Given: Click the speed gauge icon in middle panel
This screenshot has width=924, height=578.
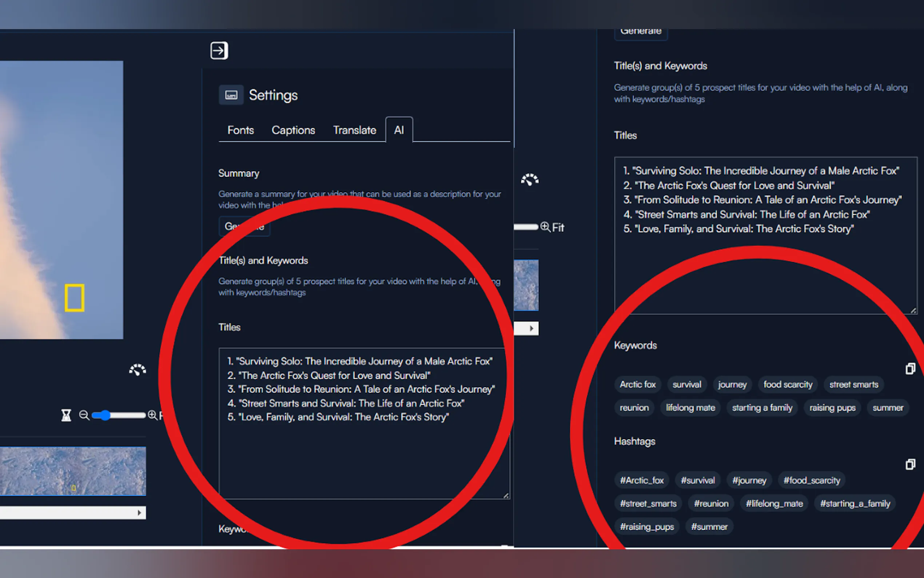Looking at the screenshot, I should [x=530, y=180].
